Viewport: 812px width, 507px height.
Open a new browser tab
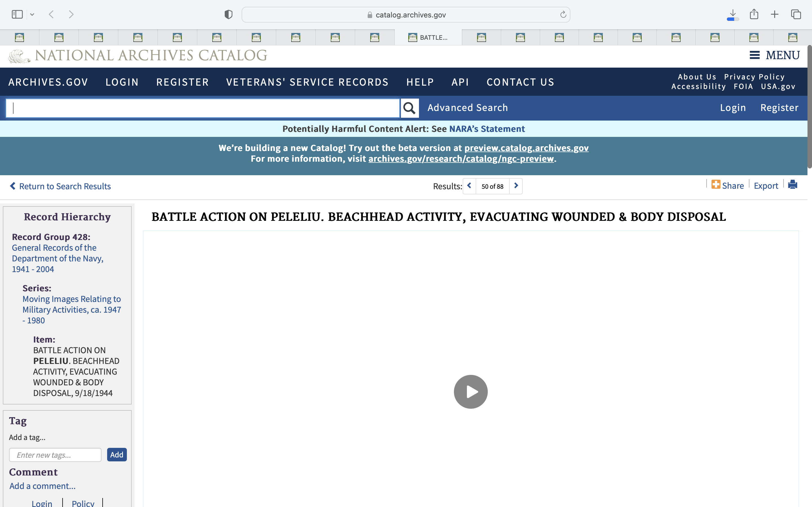coord(775,14)
